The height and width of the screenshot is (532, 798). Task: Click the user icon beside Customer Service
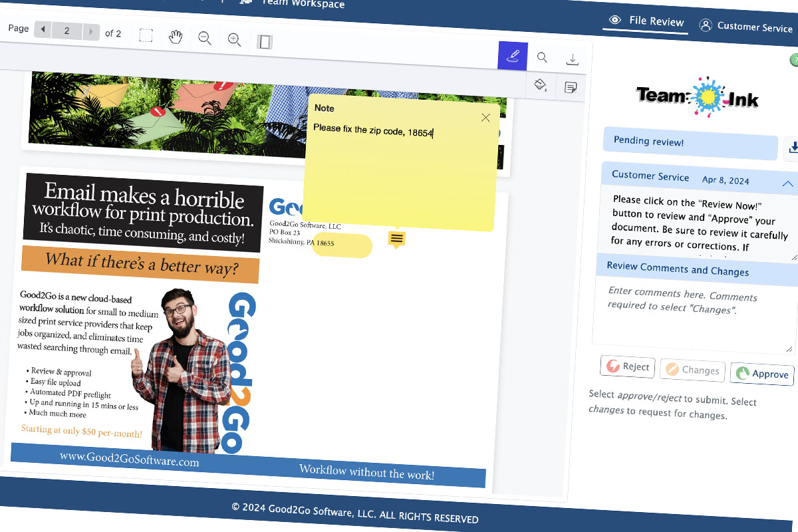tap(705, 25)
